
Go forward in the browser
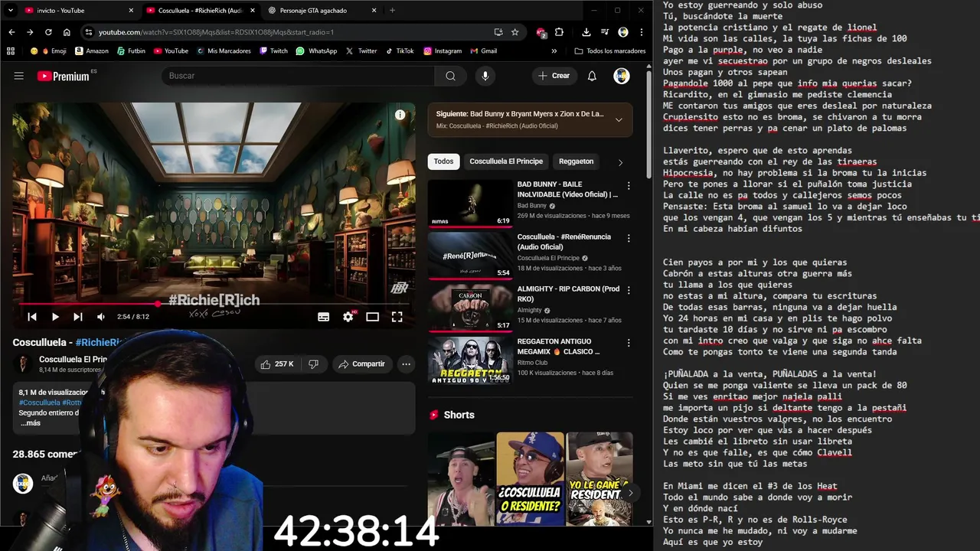click(x=30, y=32)
